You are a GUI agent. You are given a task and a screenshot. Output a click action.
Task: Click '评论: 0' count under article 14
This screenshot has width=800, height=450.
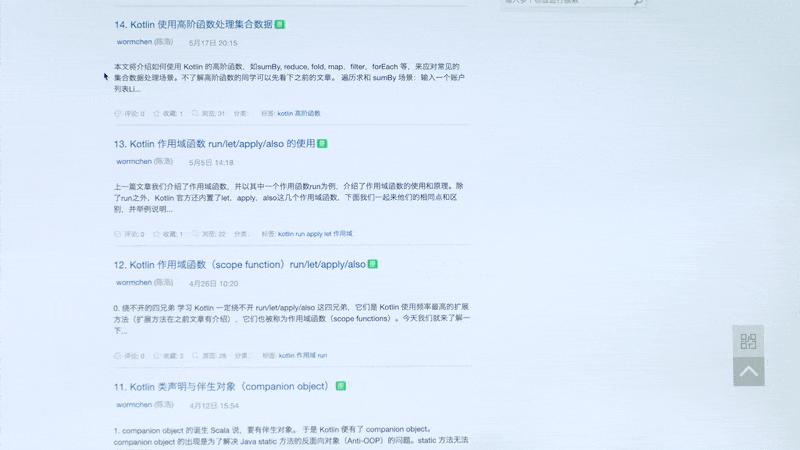(x=134, y=113)
